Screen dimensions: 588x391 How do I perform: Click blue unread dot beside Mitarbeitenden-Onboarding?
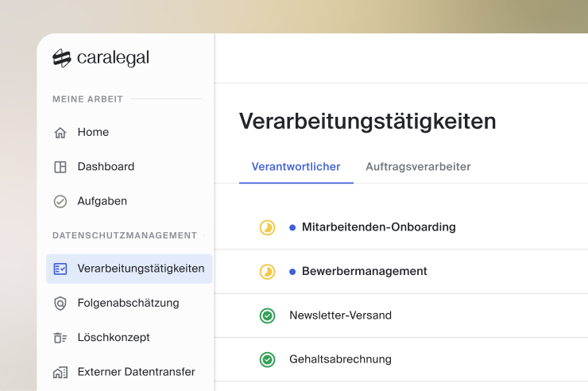click(x=292, y=227)
